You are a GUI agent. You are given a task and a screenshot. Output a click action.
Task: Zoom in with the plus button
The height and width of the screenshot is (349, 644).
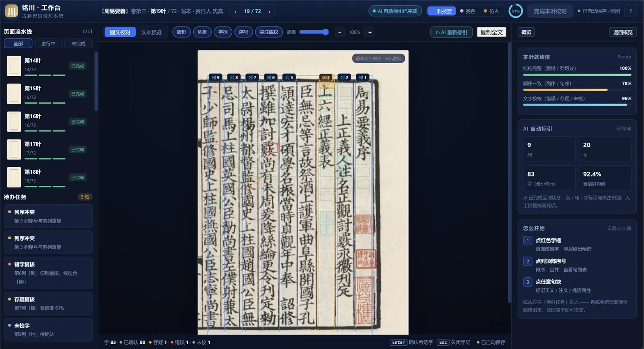pos(370,32)
